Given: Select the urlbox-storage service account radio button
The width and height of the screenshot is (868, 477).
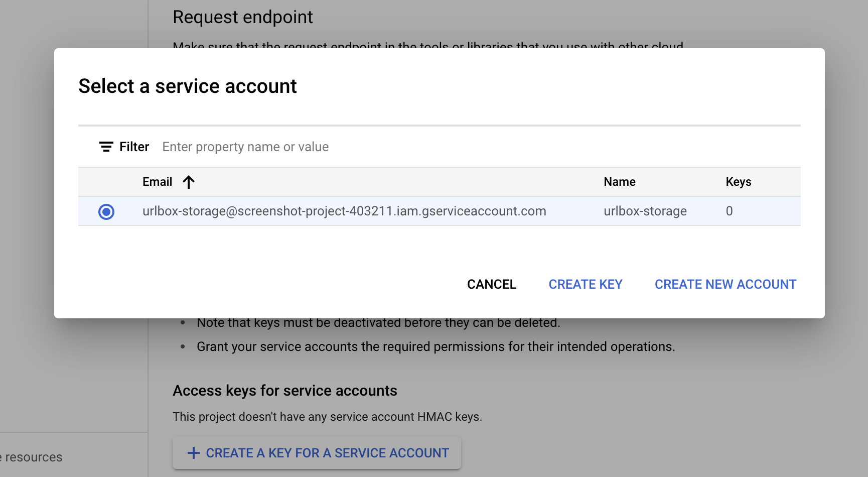Looking at the screenshot, I should point(106,211).
